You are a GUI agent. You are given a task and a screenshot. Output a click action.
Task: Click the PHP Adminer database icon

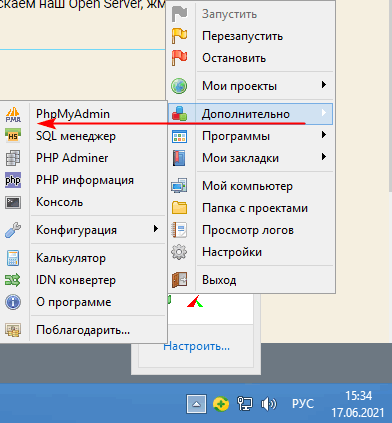pyautogui.click(x=13, y=158)
